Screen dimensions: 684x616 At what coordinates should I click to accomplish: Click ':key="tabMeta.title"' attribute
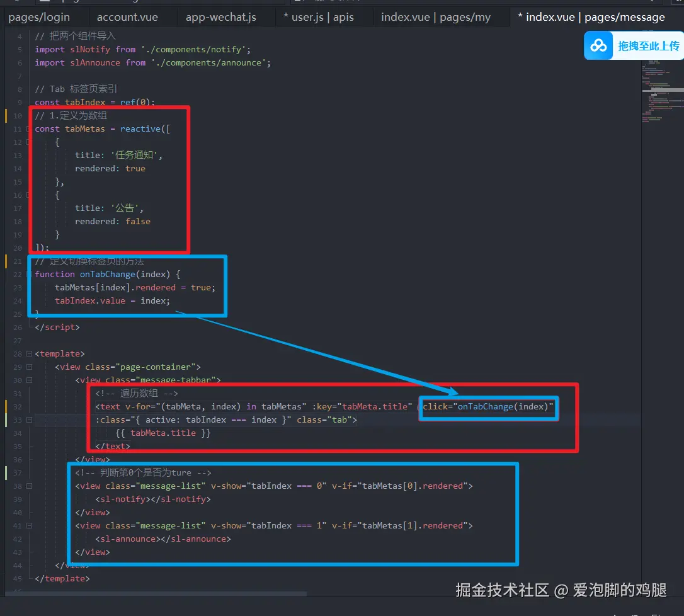point(362,407)
